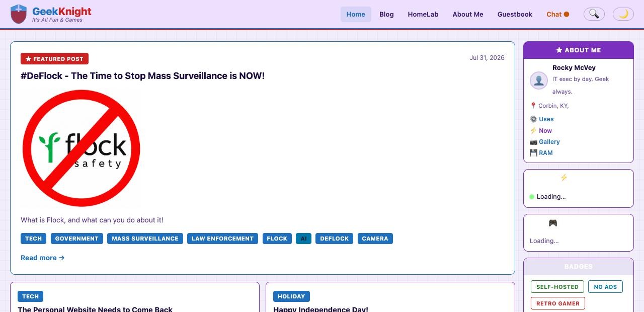Open the Gallery link in About Me
The height and width of the screenshot is (312, 644).
point(549,142)
